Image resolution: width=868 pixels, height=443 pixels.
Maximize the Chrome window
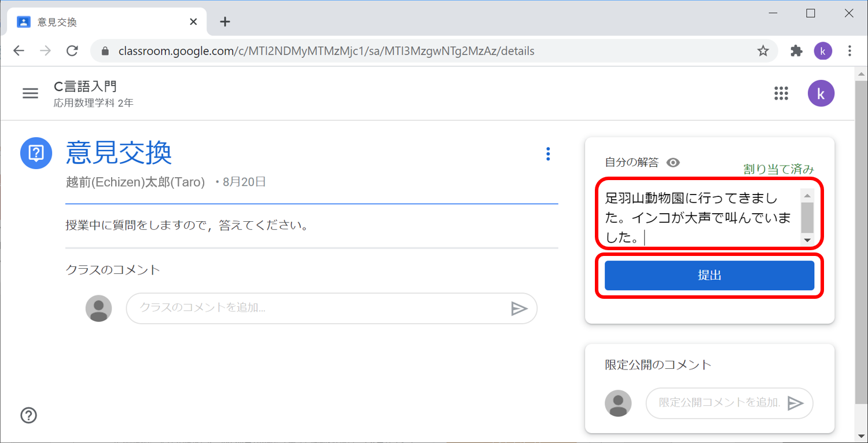tap(811, 13)
